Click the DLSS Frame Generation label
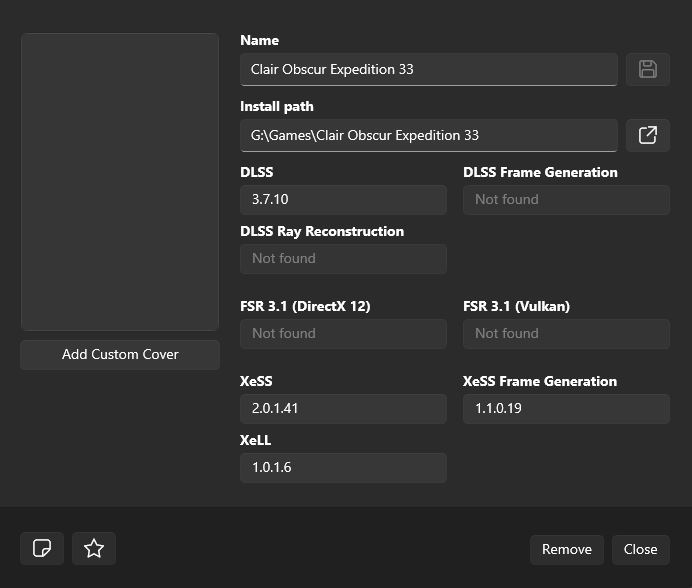 [x=540, y=172]
